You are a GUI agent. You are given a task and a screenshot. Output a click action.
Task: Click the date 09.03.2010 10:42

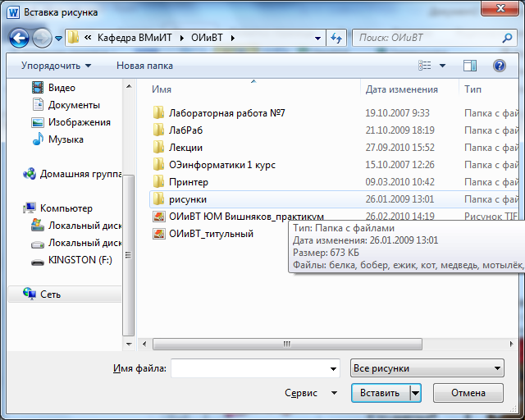[x=399, y=182]
